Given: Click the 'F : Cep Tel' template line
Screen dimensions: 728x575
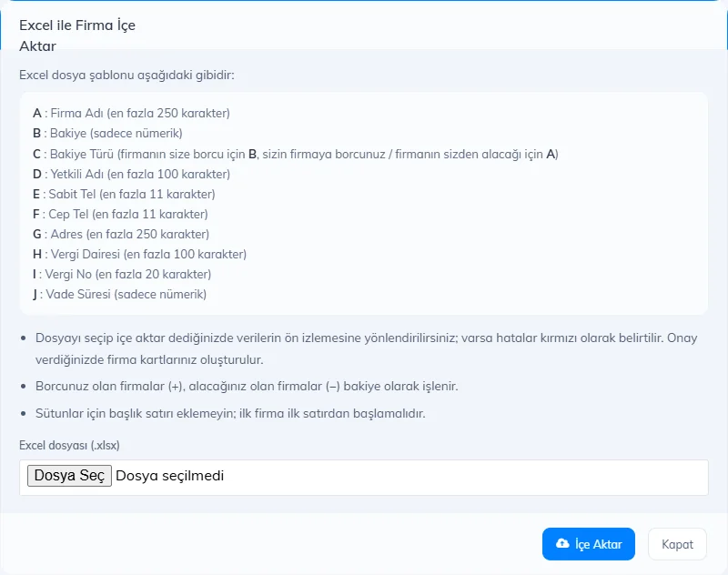Looking at the screenshot, I should (x=120, y=214).
